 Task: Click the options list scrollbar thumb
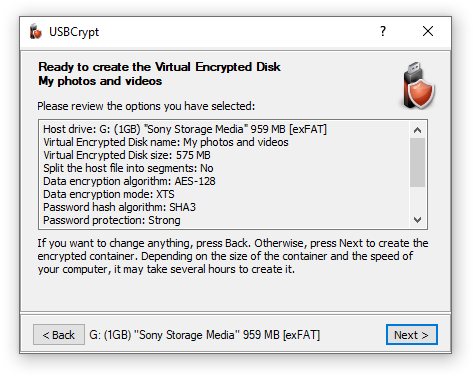[417, 162]
